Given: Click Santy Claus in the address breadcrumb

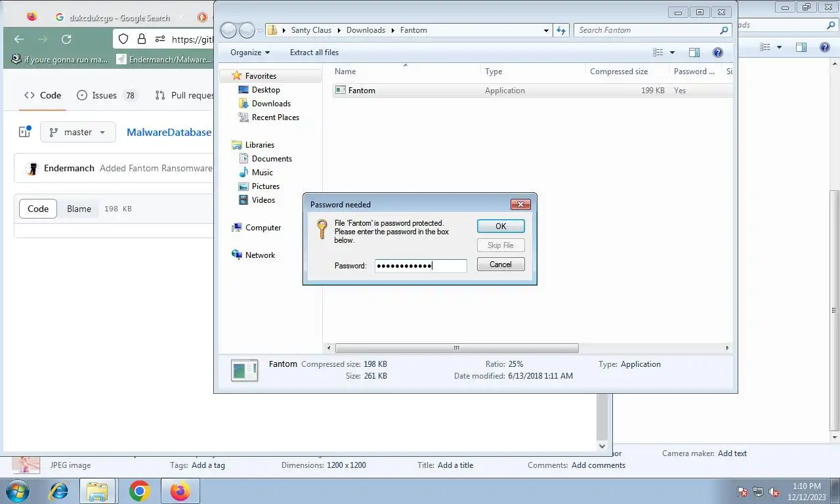Looking at the screenshot, I should (x=311, y=30).
